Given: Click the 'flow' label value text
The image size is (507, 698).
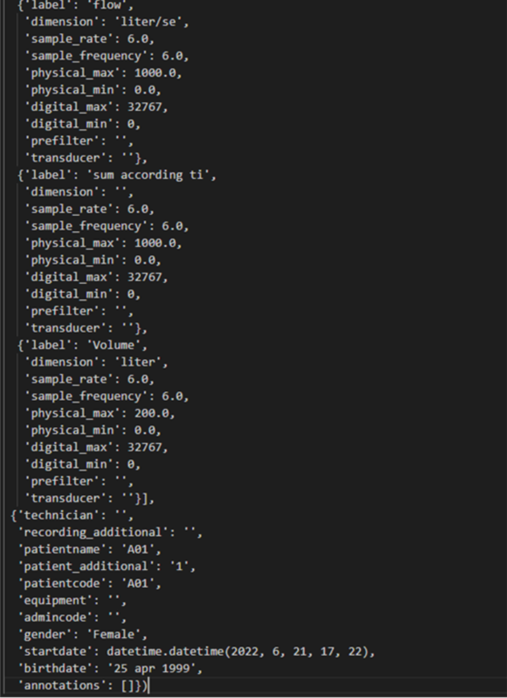Looking at the screenshot, I should (x=106, y=5).
